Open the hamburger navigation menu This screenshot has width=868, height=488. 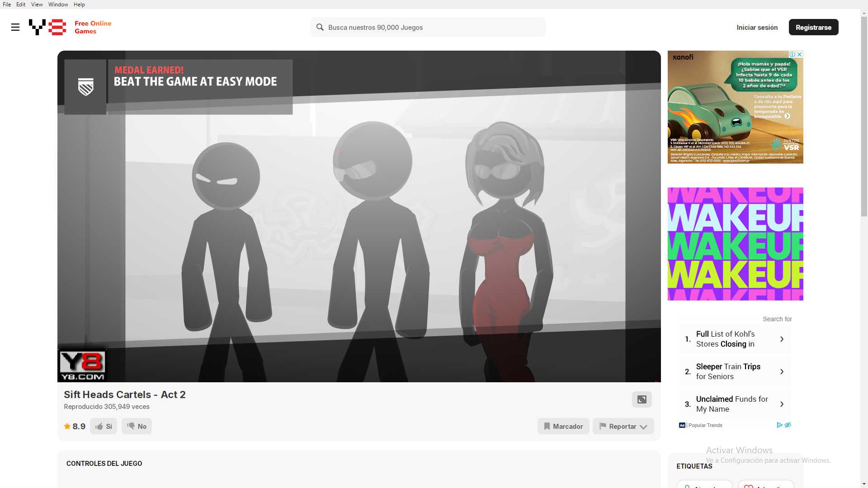[x=15, y=27]
